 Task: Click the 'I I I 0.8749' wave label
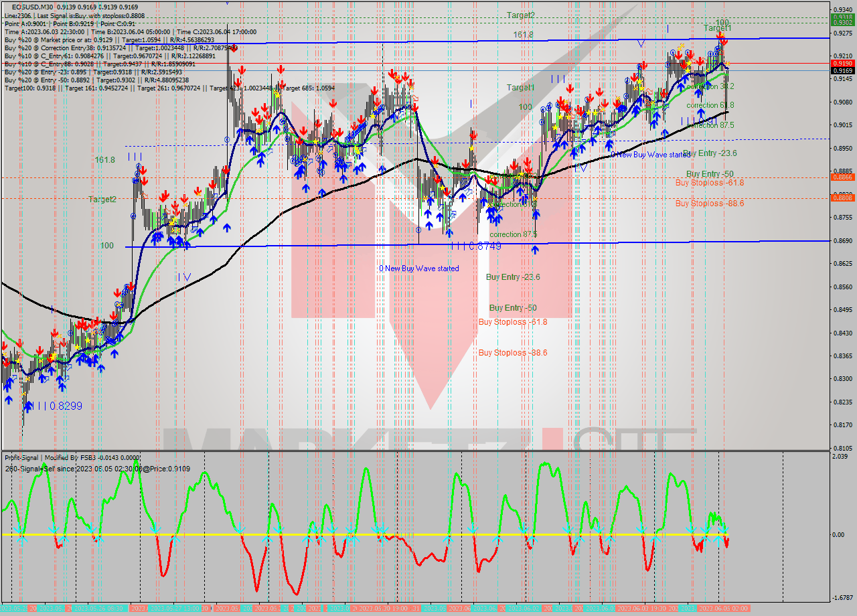[x=475, y=246]
